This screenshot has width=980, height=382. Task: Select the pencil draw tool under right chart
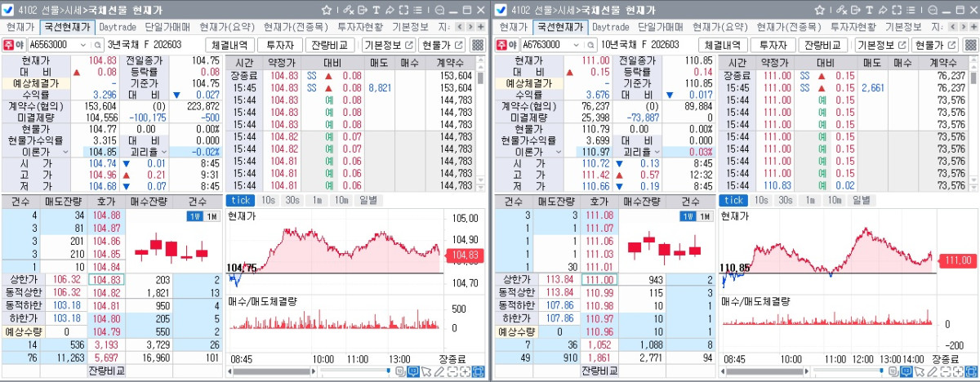933,371
